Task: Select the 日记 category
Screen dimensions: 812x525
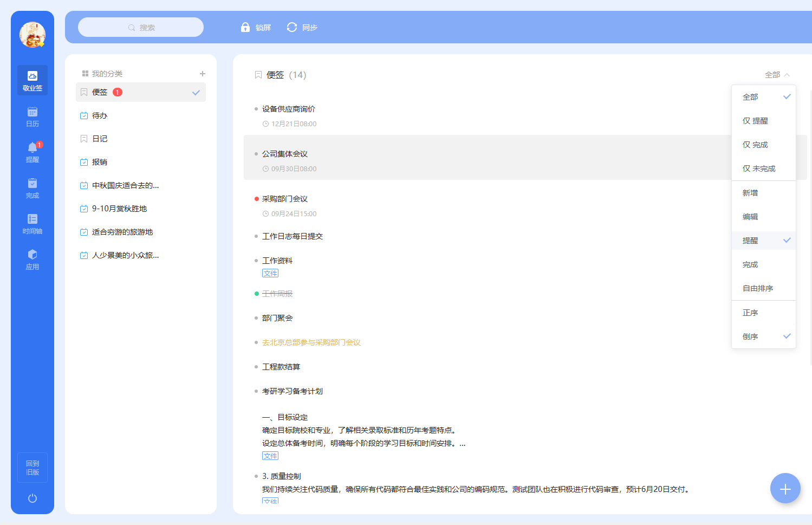Action: pyautogui.click(x=141, y=139)
